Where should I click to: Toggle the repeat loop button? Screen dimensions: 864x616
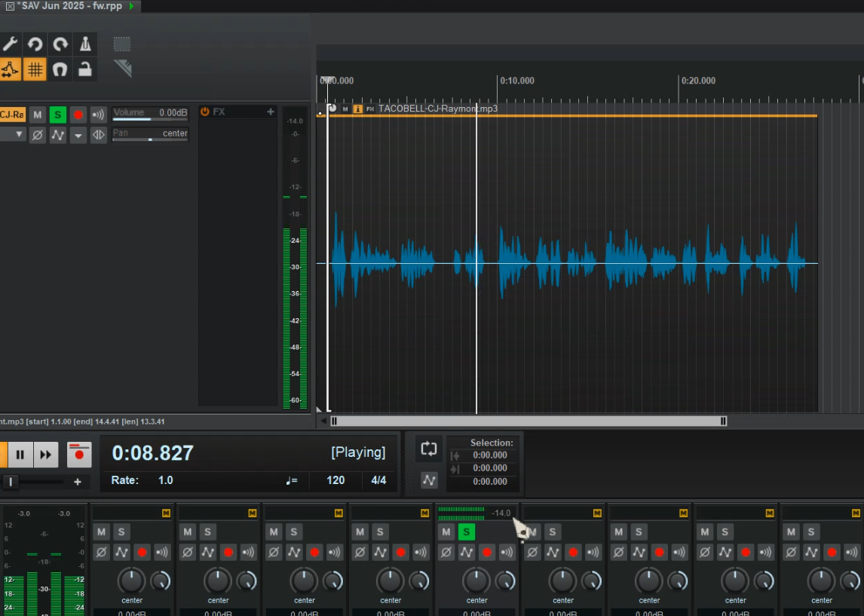pyautogui.click(x=428, y=449)
